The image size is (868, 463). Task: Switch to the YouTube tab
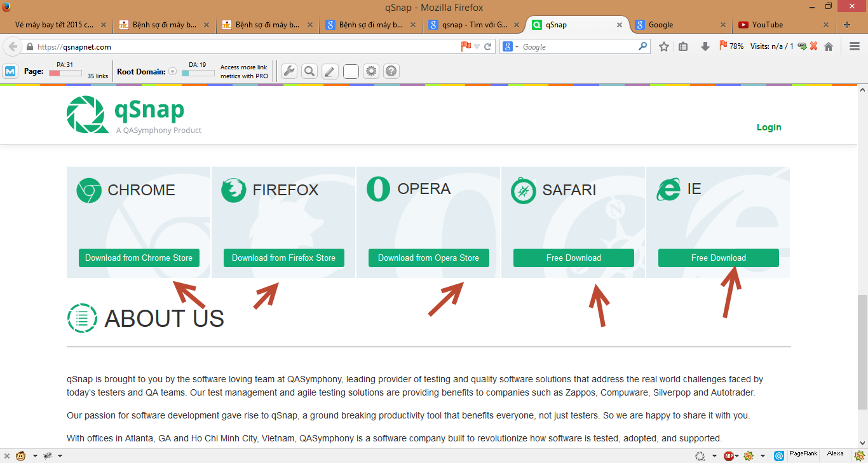point(783,25)
